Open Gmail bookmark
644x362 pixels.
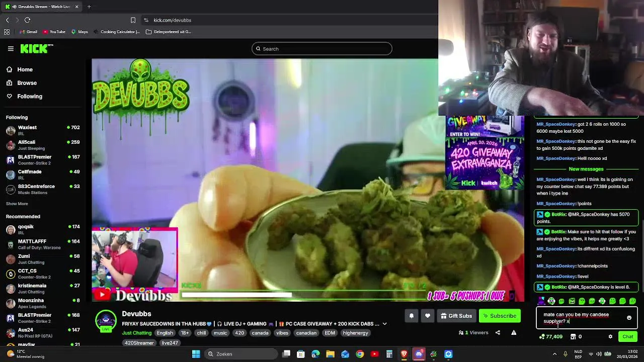click(28, 32)
